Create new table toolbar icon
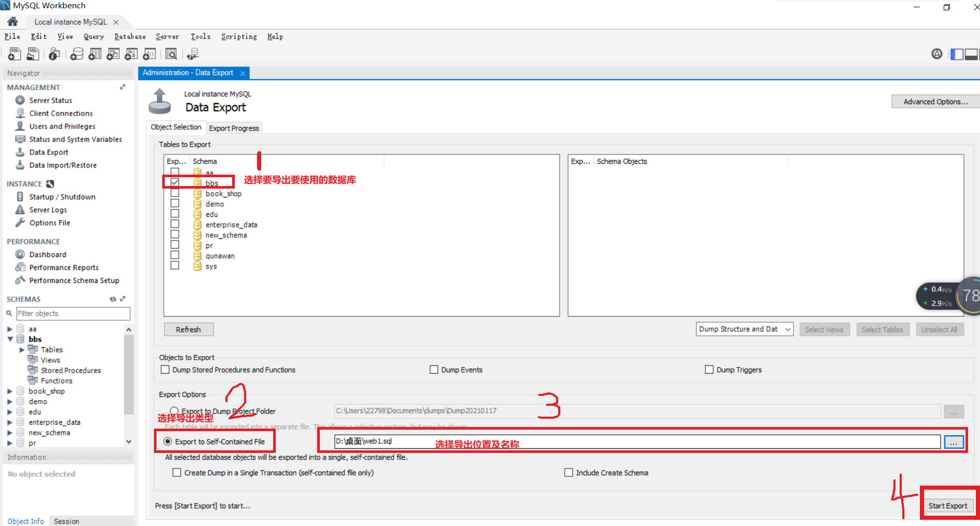980x526 pixels. click(x=95, y=54)
